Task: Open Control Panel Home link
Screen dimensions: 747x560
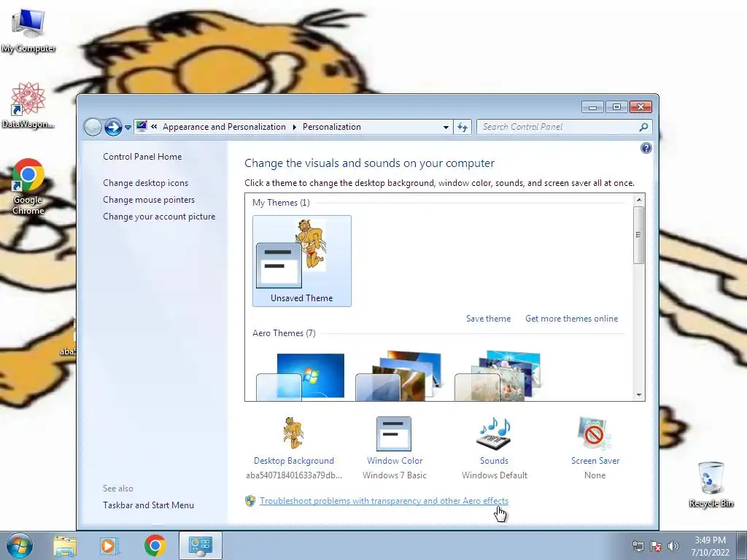Action: click(x=142, y=157)
